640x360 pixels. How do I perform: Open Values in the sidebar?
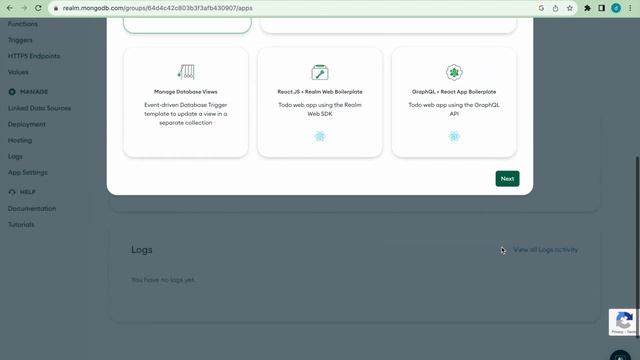pyautogui.click(x=18, y=72)
